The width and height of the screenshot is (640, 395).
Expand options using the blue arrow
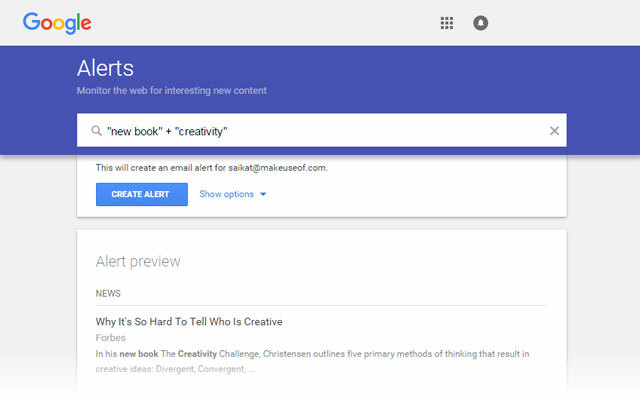pyautogui.click(x=263, y=194)
